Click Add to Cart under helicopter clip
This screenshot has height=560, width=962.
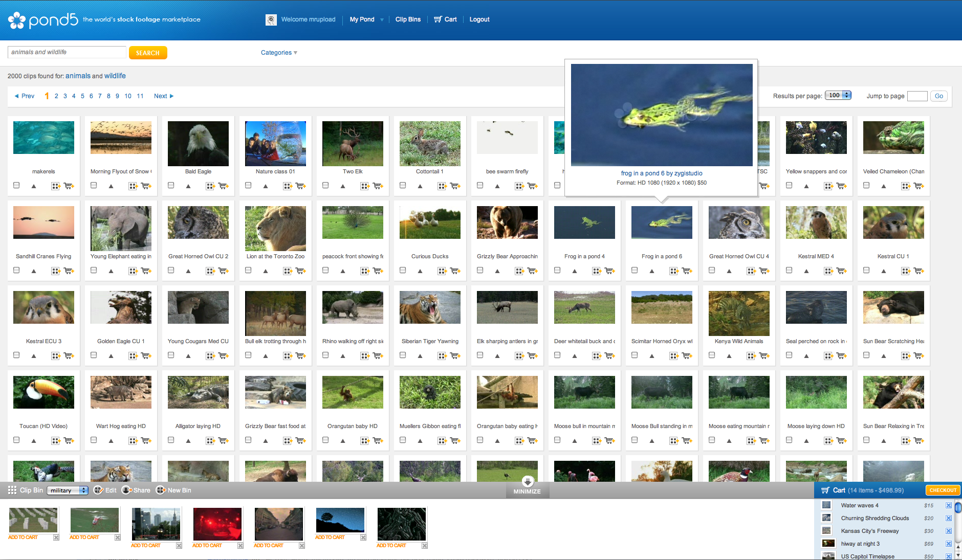click(84, 537)
